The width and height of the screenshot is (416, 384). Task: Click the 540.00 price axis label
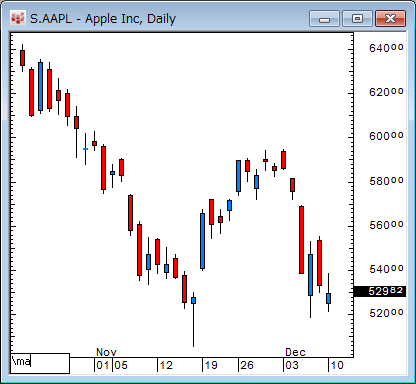[x=386, y=269]
